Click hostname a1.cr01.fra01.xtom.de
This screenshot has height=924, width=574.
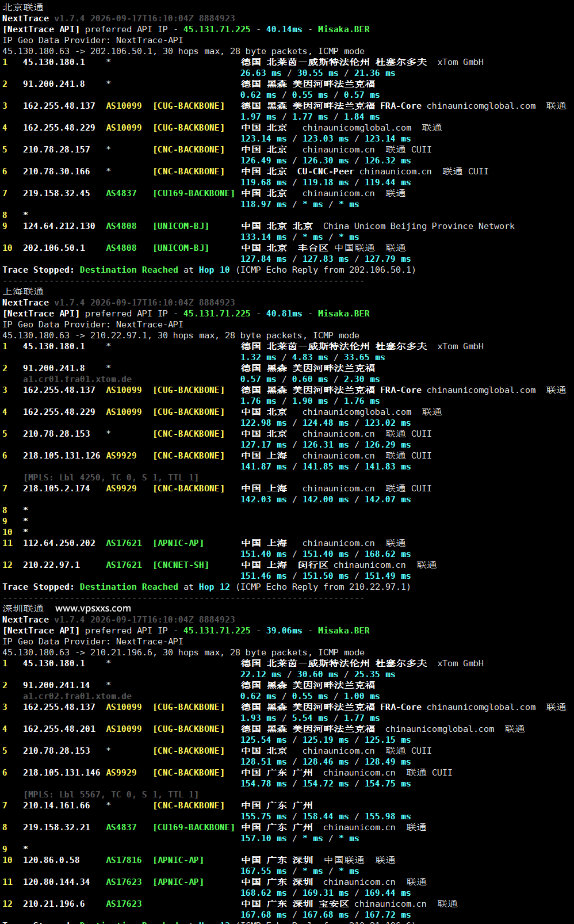(77, 379)
